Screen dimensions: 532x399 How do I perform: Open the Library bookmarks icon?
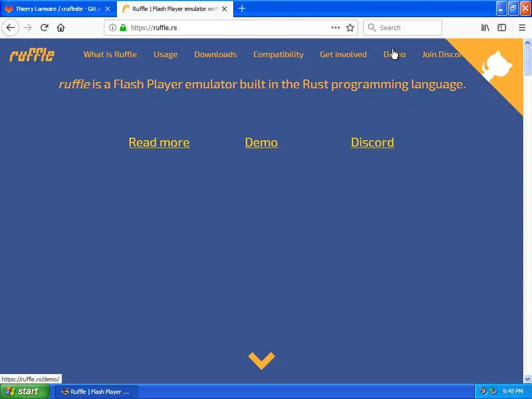(485, 28)
